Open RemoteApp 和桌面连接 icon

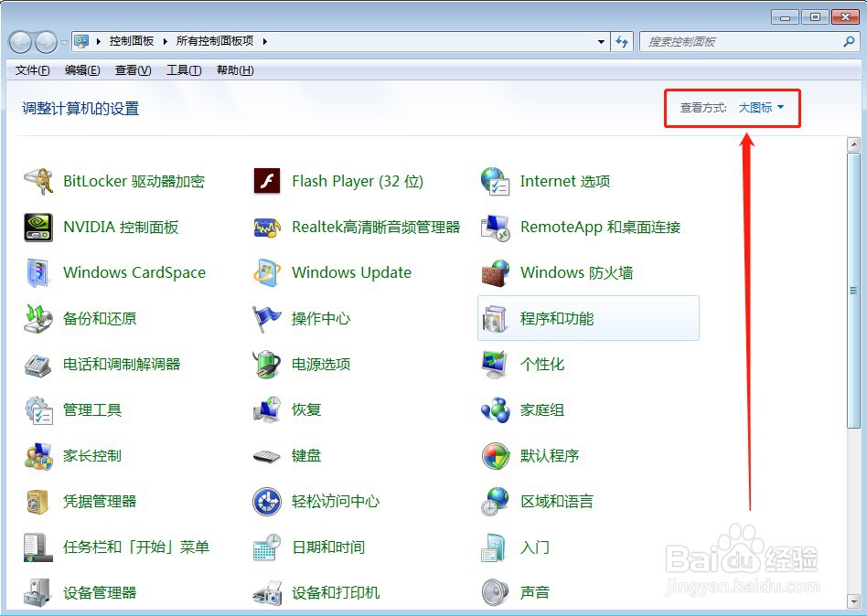click(495, 227)
